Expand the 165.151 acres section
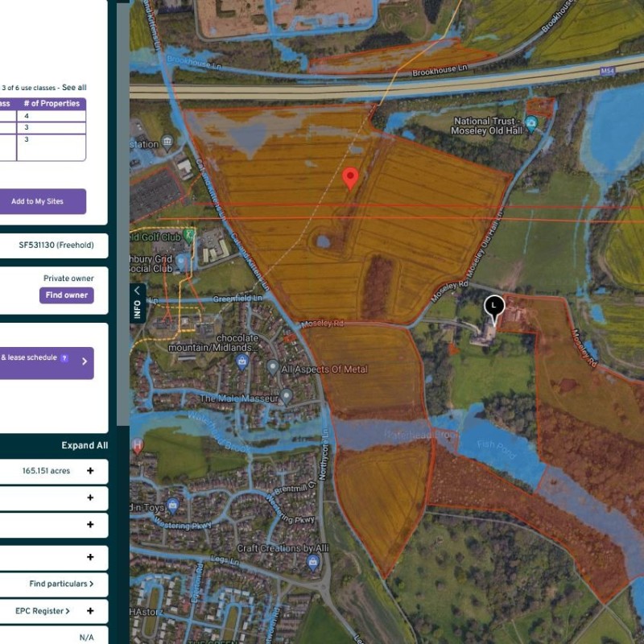 [x=90, y=471]
